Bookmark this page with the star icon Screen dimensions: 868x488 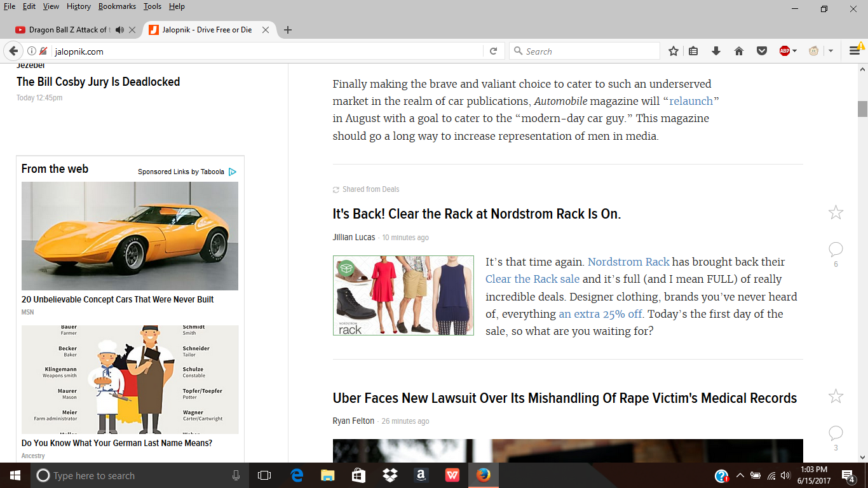click(674, 51)
